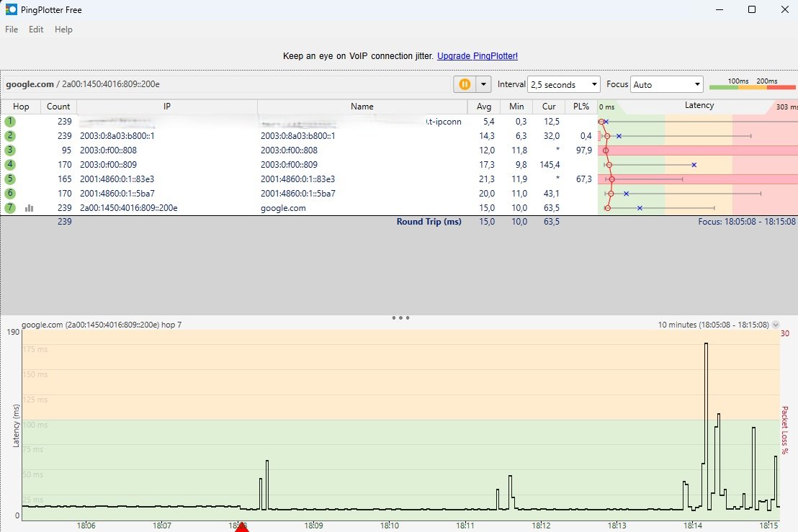Pause tracing with the orange pause button
The width and height of the screenshot is (798, 532).
[x=465, y=84]
